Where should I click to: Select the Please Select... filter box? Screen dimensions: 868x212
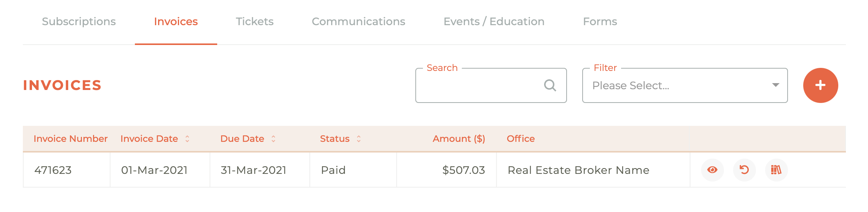[x=685, y=85]
